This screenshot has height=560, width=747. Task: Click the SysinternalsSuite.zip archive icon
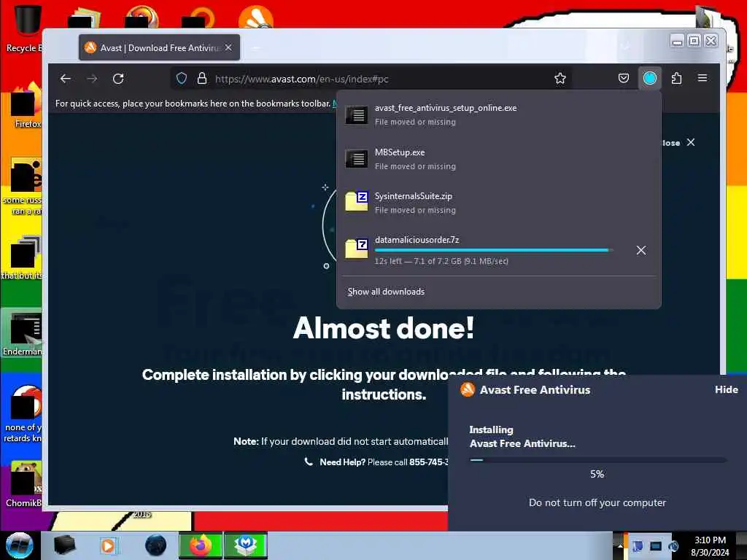click(x=356, y=201)
